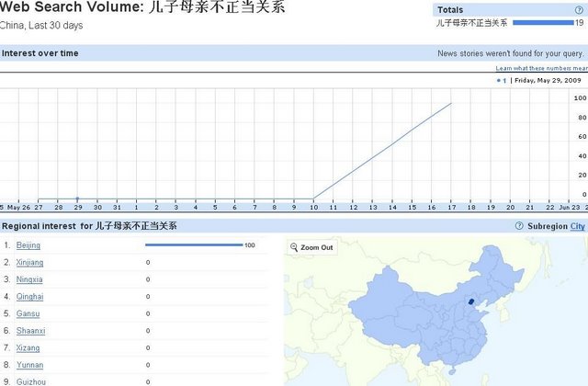Open the Beijing region link
The width and height of the screenshot is (588, 386).
pos(28,245)
